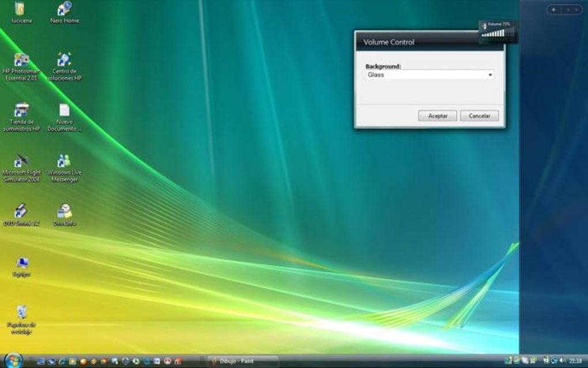Viewport: 588px width, 368px height.
Task: Open the desktop icon right of DVD Shrink
Action: point(65,215)
